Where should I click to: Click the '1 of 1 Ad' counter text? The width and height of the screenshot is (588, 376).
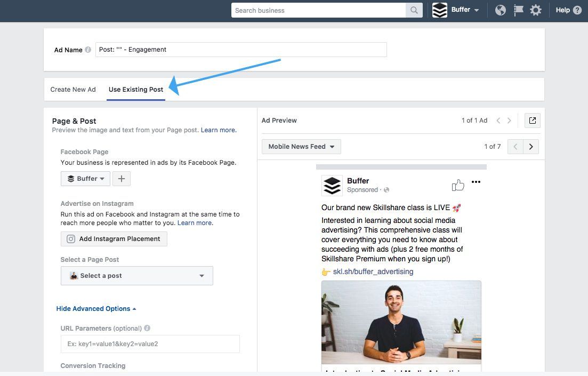[x=474, y=121]
